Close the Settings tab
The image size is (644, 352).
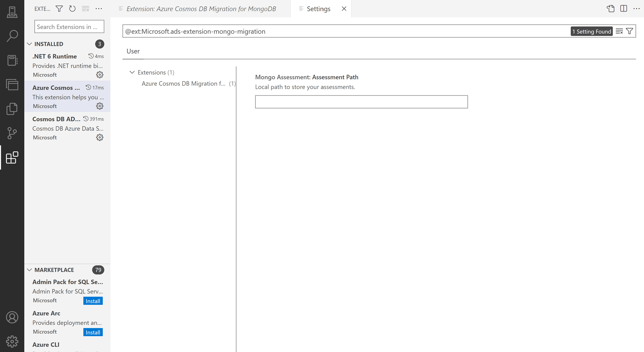tap(344, 9)
